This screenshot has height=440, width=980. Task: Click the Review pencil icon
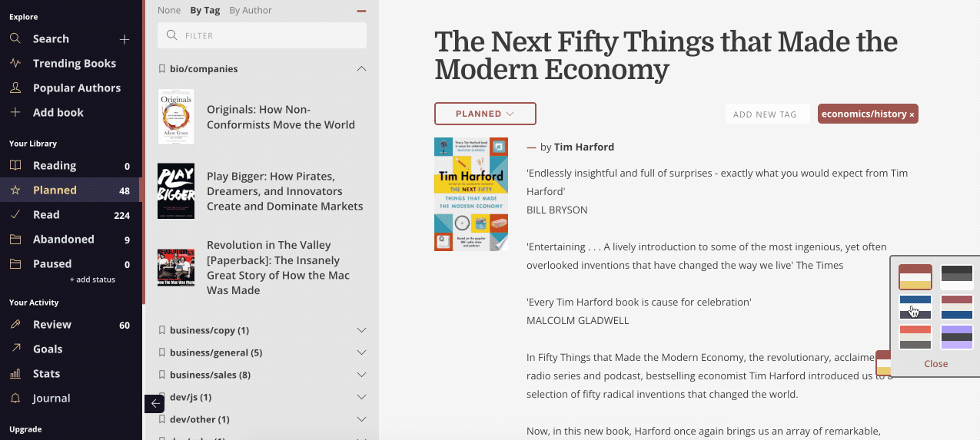(15, 324)
